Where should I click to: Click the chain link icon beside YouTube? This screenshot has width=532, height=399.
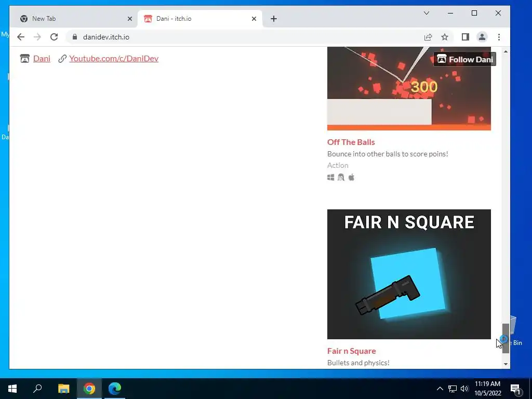[62, 59]
